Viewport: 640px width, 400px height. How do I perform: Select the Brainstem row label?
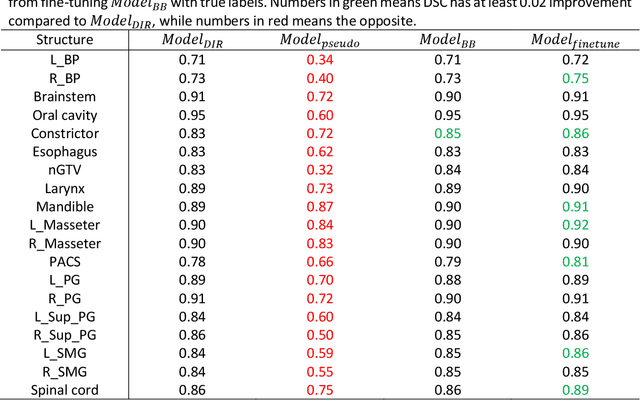click(x=64, y=96)
